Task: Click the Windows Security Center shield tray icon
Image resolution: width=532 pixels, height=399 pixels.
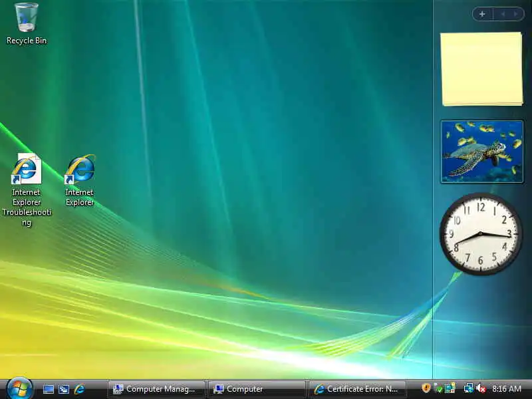Action: (426, 388)
